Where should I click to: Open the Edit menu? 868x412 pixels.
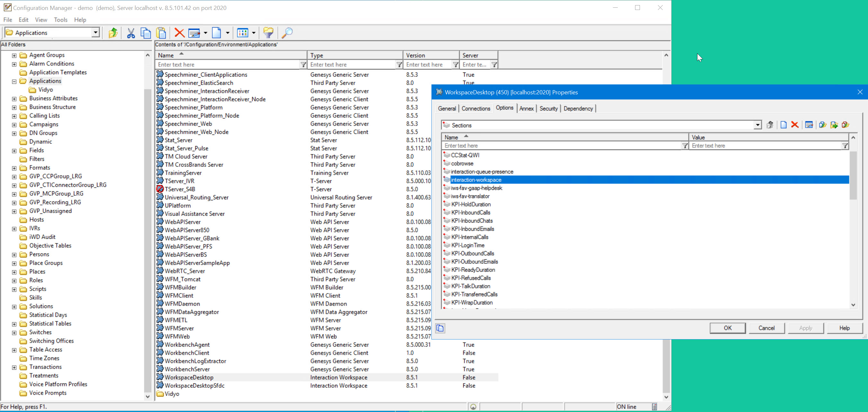click(x=23, y=20)
